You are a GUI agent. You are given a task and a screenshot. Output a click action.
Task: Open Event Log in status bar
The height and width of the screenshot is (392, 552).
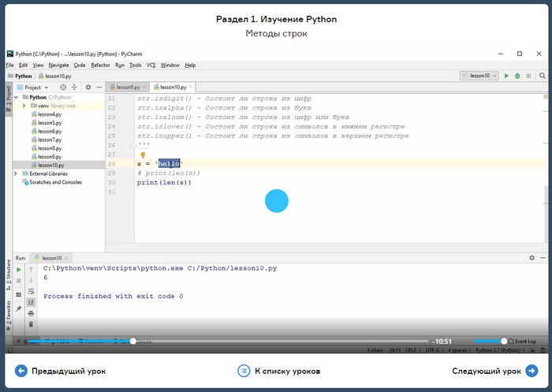[x=522, y=342]
